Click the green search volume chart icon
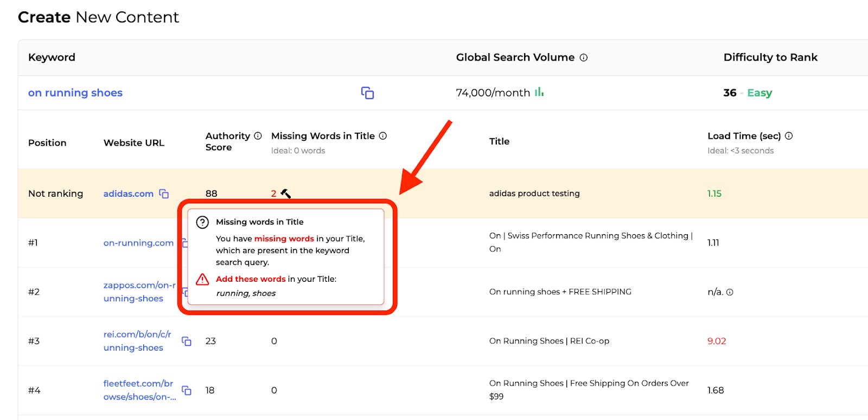Image resolution: width=868 pixels, height=420 pixels. point(539,92)
